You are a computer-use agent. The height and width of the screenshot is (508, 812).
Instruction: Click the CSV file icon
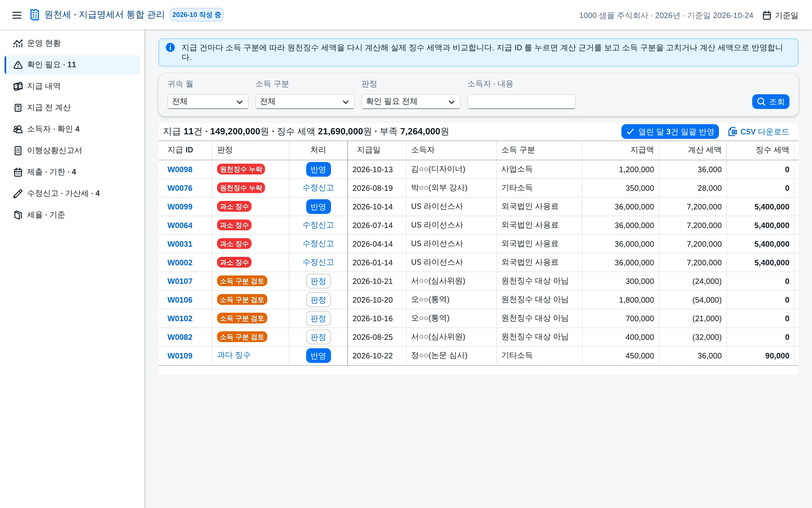pos(732,132)
